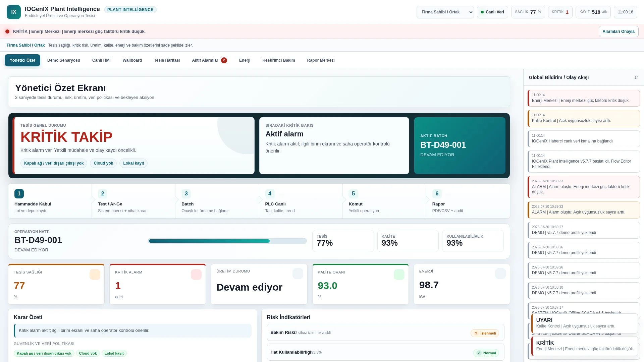Click the step 4 PLC Canlı number badge
Viewport: 644px width, 362px height.
[x=270, y=194]
